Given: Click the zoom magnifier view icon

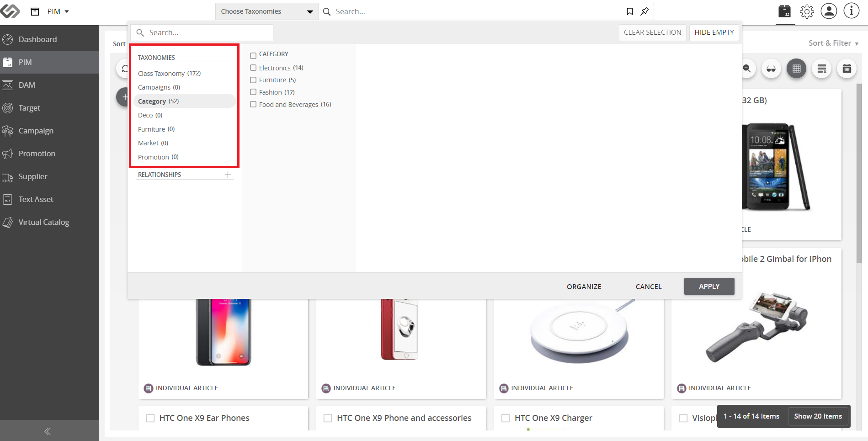Looking at the screenshot, I should pyautogui.click(x=747, y=69).
